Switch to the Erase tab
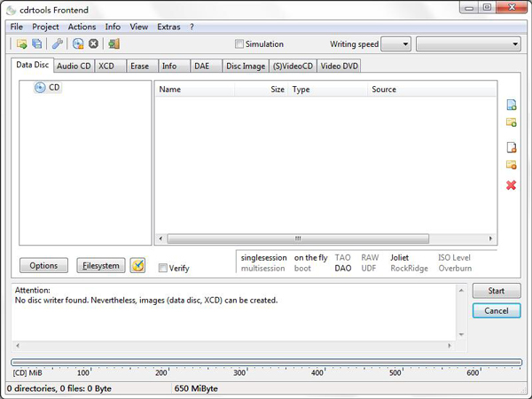This screenshot has height=399, width=532. (143, 66)
